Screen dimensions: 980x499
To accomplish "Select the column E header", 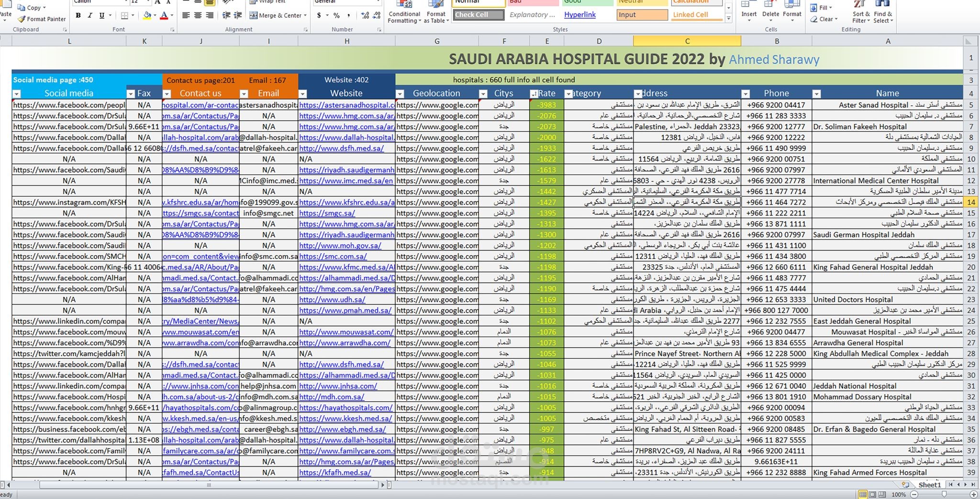I will click(546, 41).
